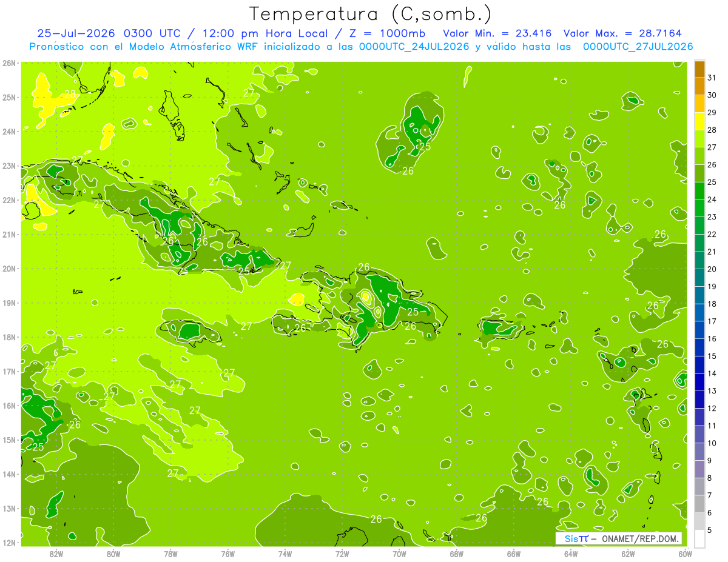Image resolution: width=728 pixels, height=562 pixels.
Task: Click the '68W' longitude axis label
Action: pyautogui.click(x=457, y=554)
